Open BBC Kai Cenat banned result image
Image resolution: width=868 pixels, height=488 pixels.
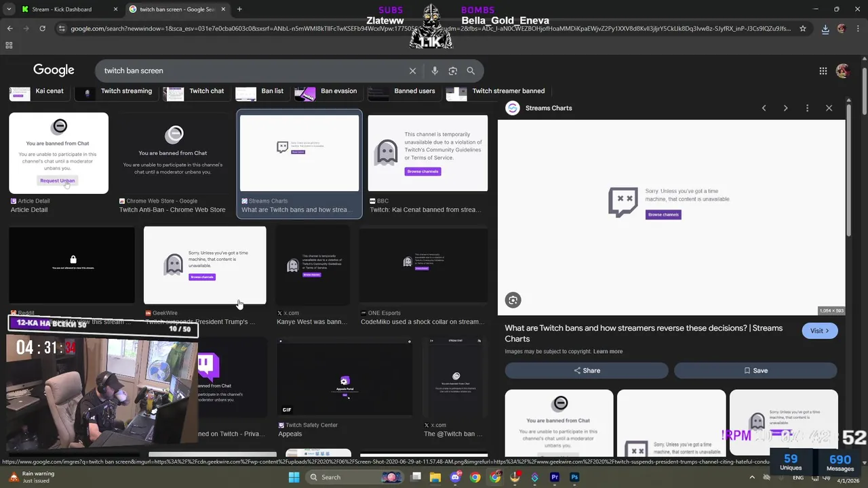tap(427, 153)
